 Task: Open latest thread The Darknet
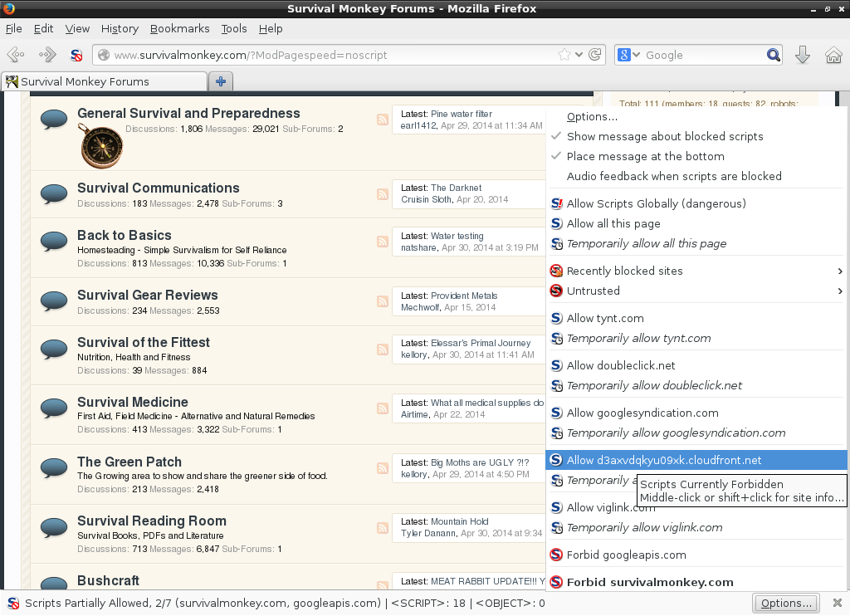pos(456,188)
